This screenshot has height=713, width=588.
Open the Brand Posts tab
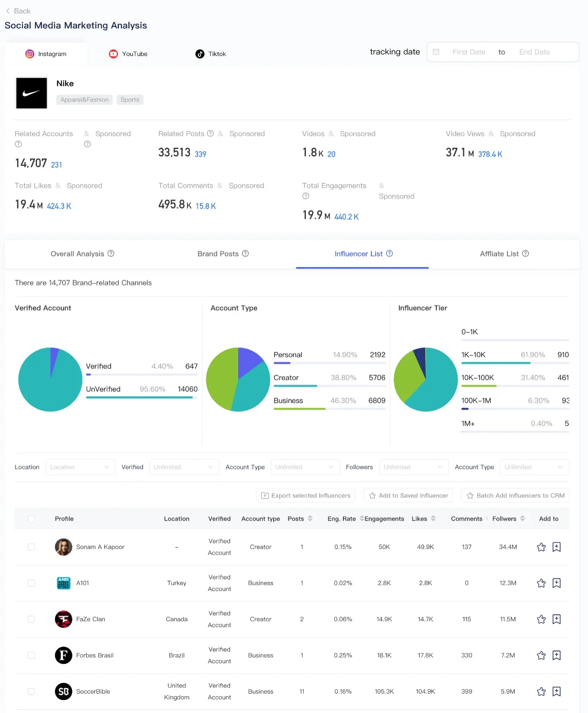(223, 254)
